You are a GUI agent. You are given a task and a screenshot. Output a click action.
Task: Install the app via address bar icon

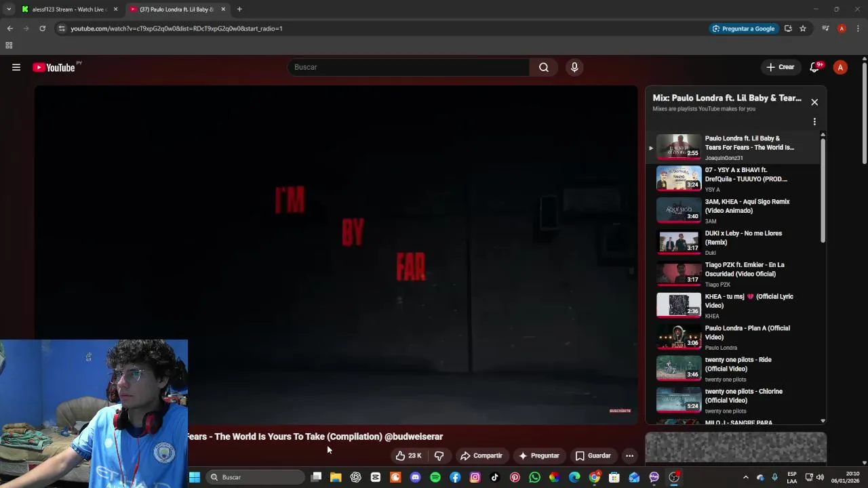788,28
